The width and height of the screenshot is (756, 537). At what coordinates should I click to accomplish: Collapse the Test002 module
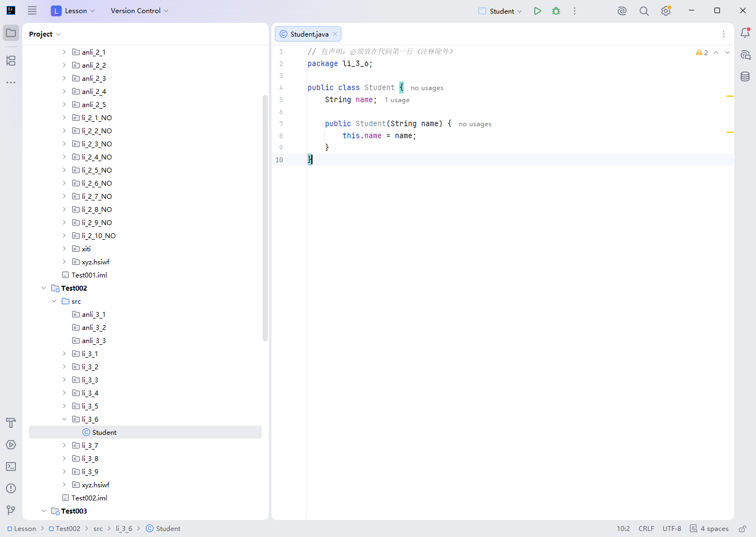pos(44,288)
